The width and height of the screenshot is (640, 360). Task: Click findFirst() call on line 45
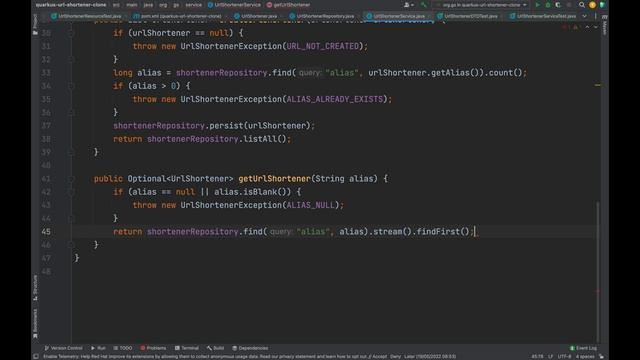tap(443, 231)
